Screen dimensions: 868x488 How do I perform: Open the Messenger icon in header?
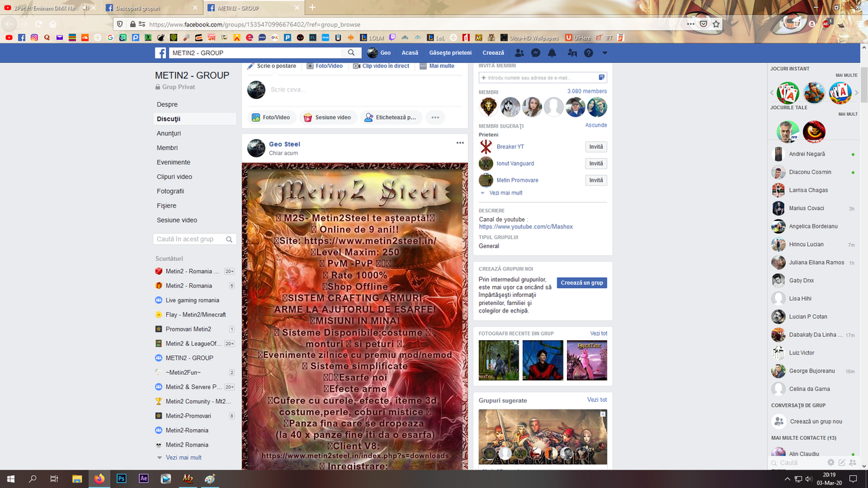536,53
